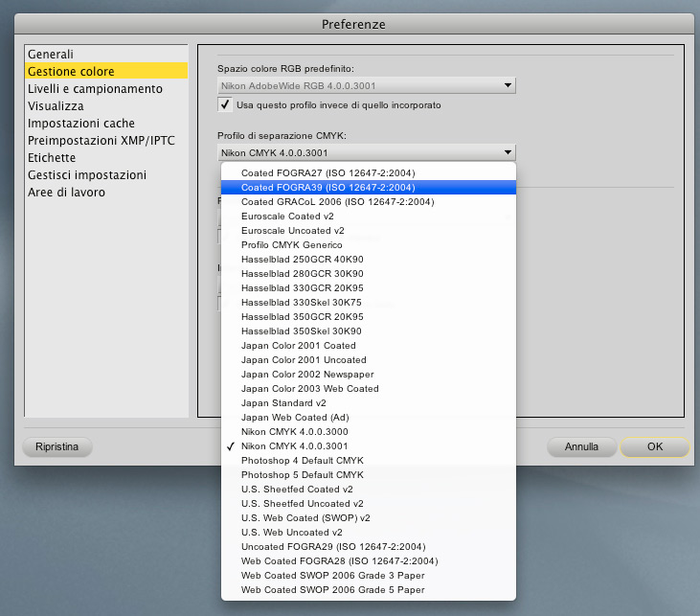Select Coated GRACoL 2006 profile
This screenshot has height=616, width=700.
[369, 201]
